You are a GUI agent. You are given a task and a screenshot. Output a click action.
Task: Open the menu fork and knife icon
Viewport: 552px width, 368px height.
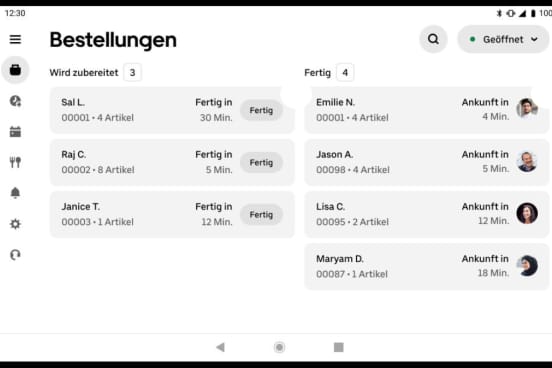[x=15, y=162]
